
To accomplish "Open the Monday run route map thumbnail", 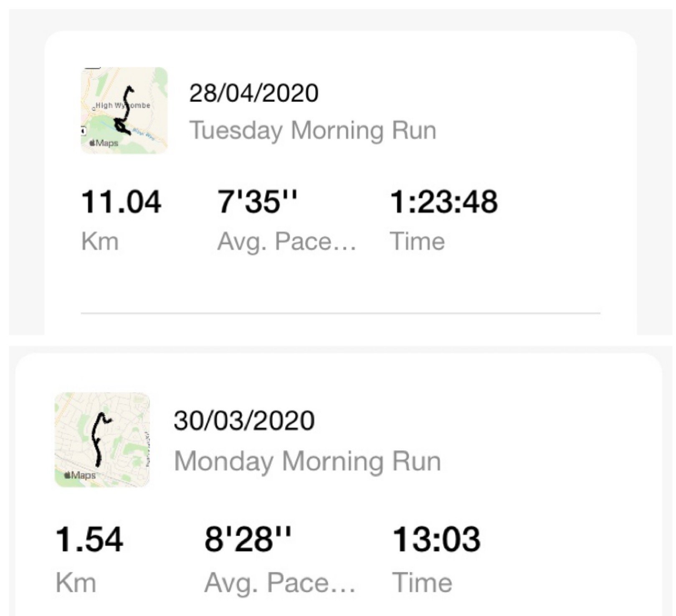I will pos(102,439).
